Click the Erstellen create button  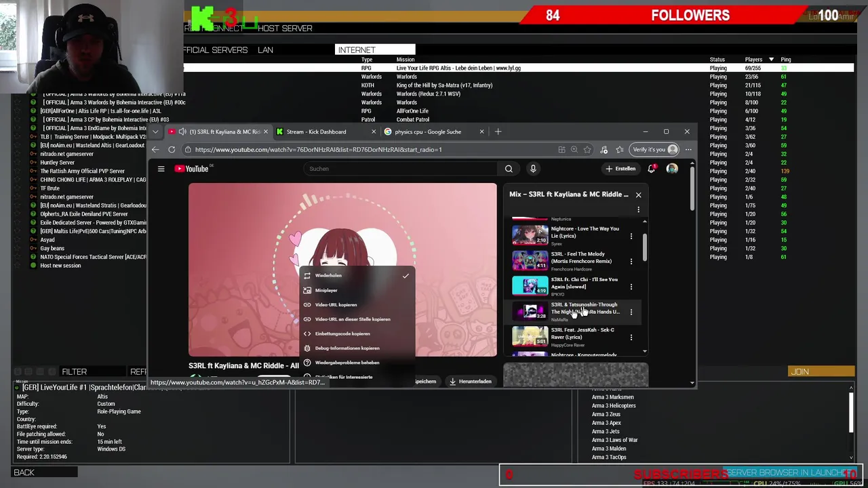621,169
